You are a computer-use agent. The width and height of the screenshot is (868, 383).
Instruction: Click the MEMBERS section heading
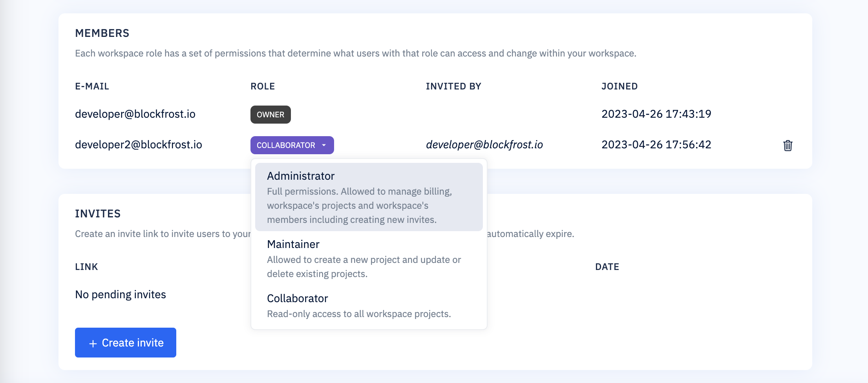(102, 33)
